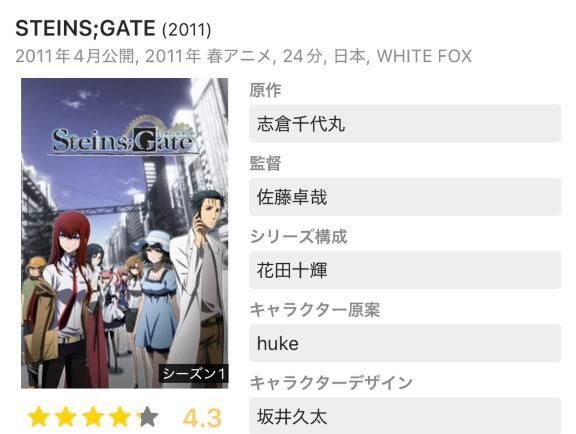Click the third yellow rating star

coord(93,417)
